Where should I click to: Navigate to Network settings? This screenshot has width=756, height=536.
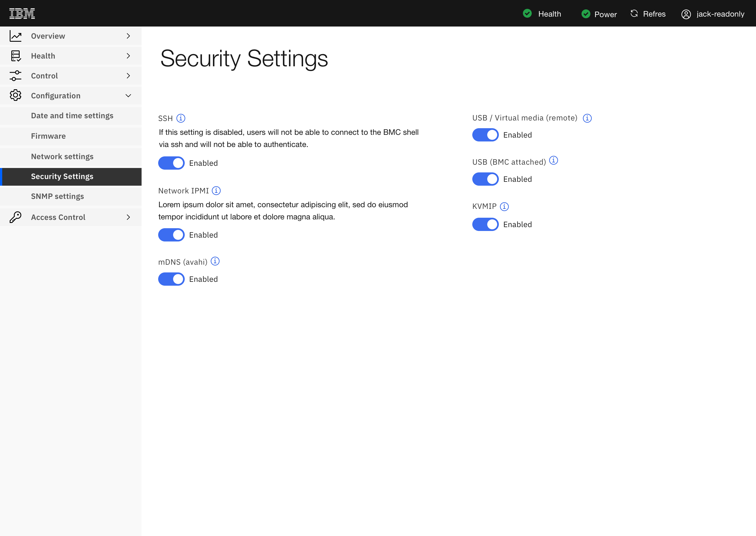(x=62, y=156)
